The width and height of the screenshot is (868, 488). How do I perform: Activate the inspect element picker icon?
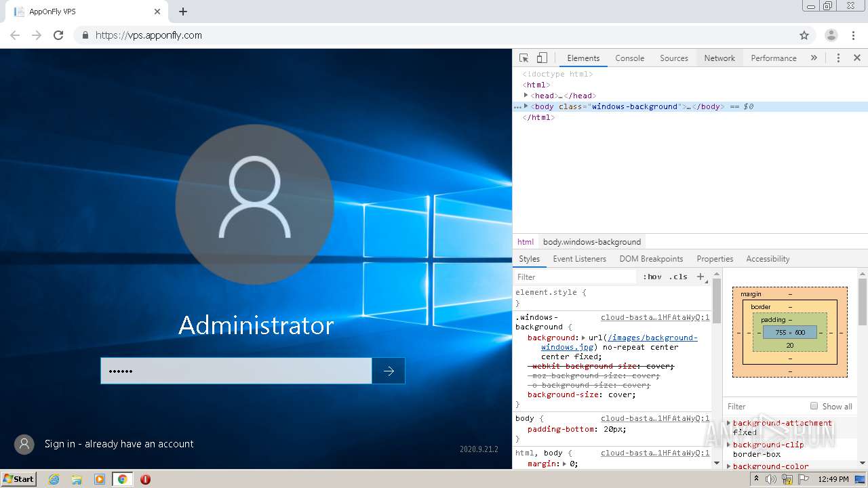point(524,58)
